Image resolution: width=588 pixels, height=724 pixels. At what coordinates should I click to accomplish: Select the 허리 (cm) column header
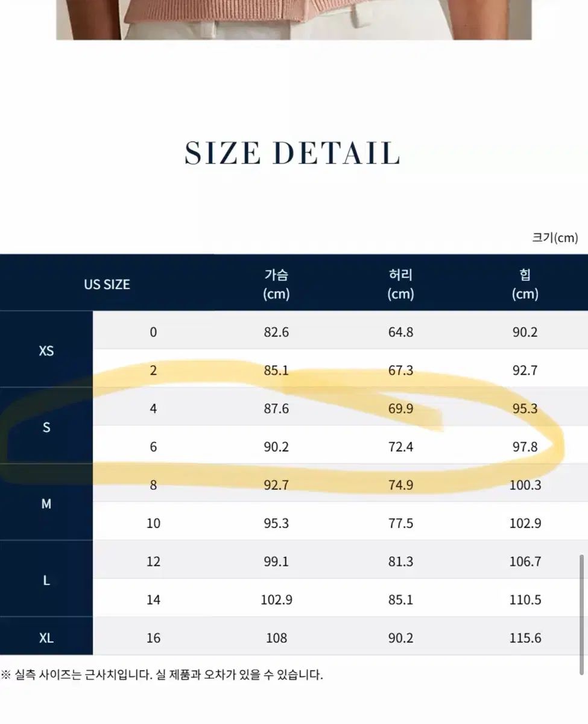(401, 284)
